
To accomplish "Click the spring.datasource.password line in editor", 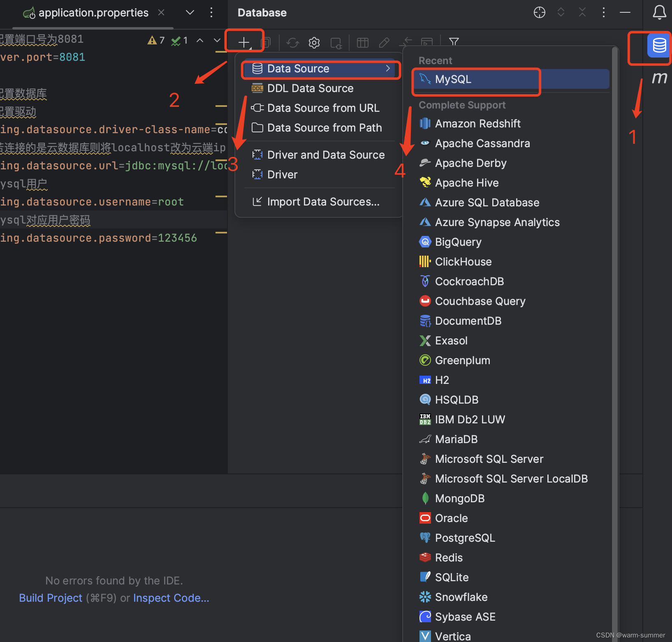I will [99, 238].
